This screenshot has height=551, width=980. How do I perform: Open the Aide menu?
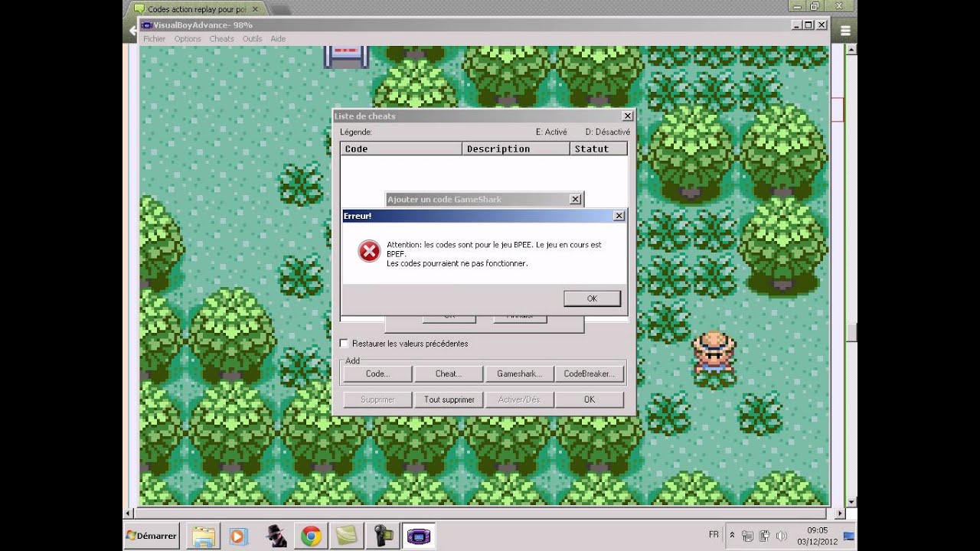[278, 39]
